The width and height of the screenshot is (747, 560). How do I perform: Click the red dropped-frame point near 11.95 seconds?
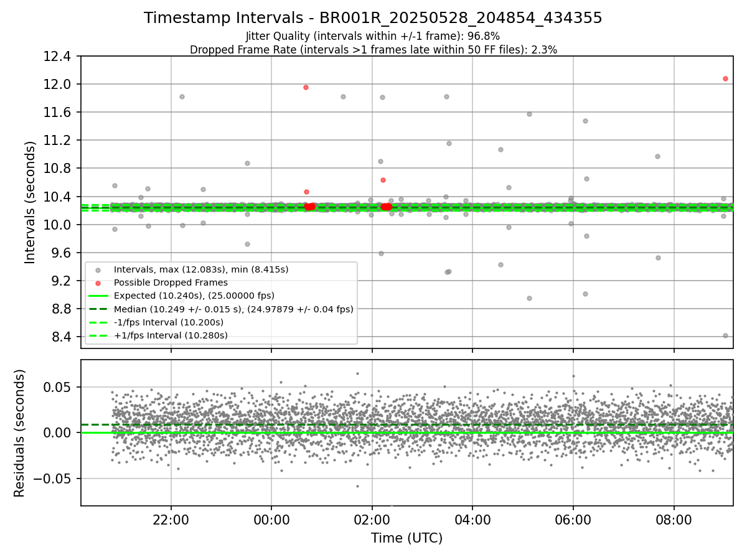(x=306, y=87)
